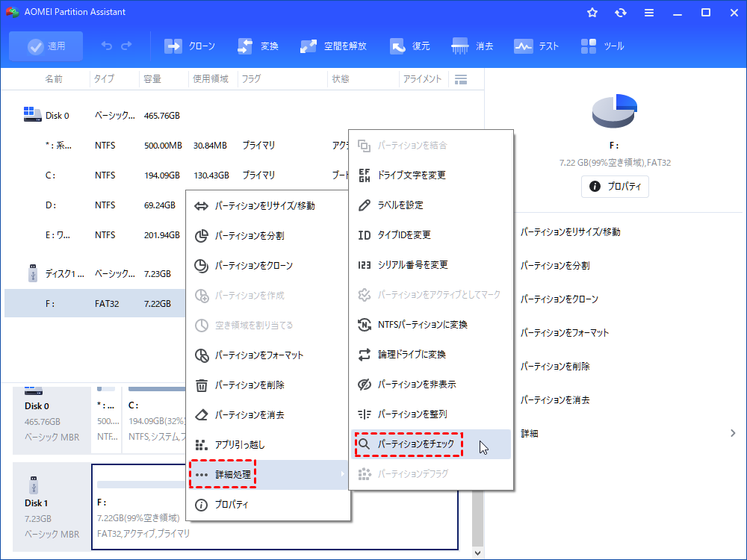The image size is (747, 560).
Task: Select パーティションをリサイズ/移動 in context menu
Action: [268, 206]
